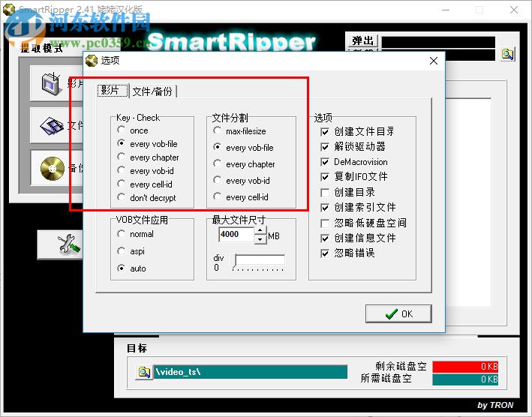This screenshot has width=532, height=417.
Task: Select the files mode film-strip icon
Action: 52,126
